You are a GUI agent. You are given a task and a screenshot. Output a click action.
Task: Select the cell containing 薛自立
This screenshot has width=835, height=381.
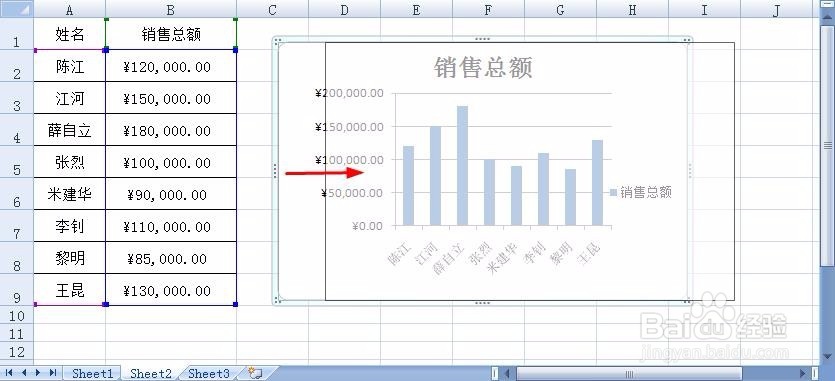(x=70, y=130)
